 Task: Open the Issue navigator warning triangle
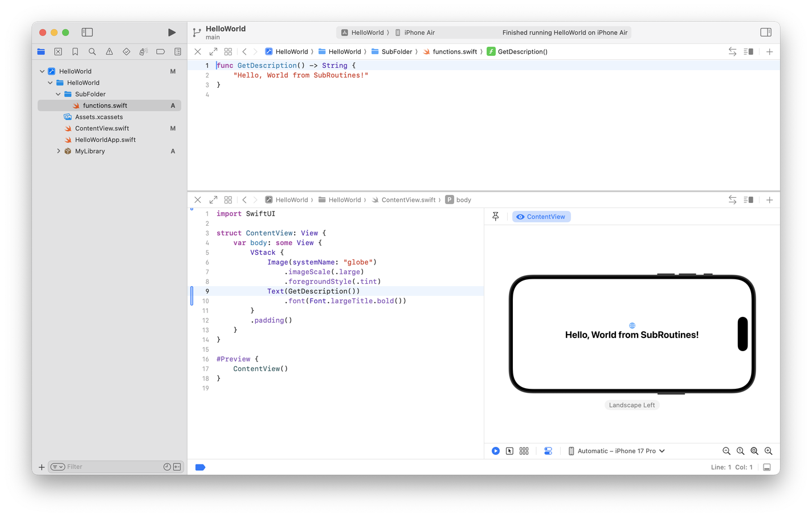pyautogui.click(x=109, y=52)
